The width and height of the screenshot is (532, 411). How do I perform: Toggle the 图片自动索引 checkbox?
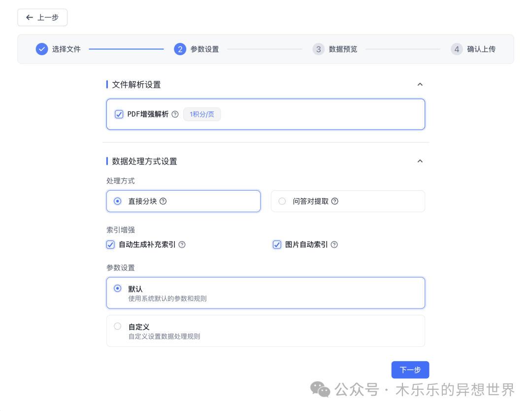277,245
